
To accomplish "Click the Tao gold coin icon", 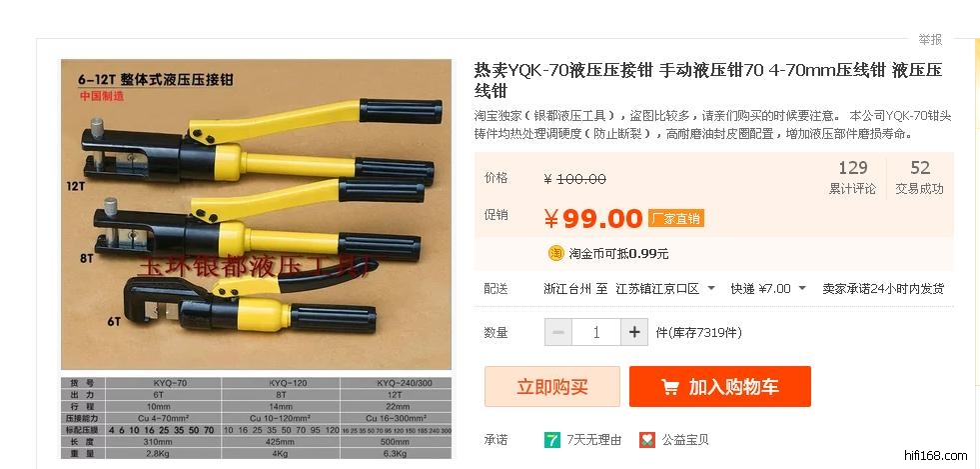I will [x=555, y=253].
